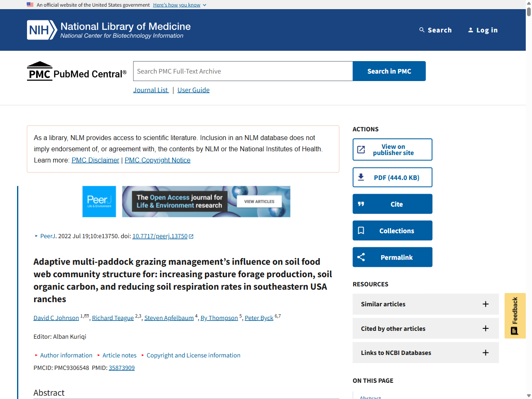Screen dimensions: 532x399
Task: Click the share Permalink icon
Action: coord(361,257)
